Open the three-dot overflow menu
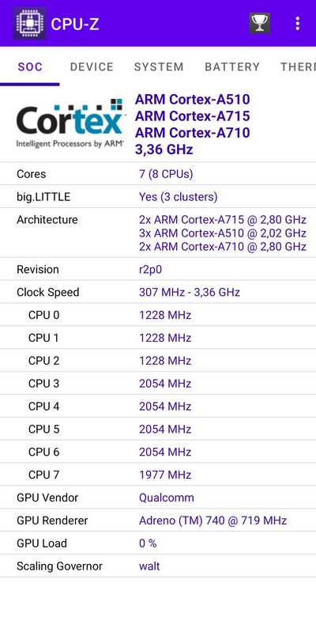The width and height of the screenshot is (316, 644). click(298, 24)
